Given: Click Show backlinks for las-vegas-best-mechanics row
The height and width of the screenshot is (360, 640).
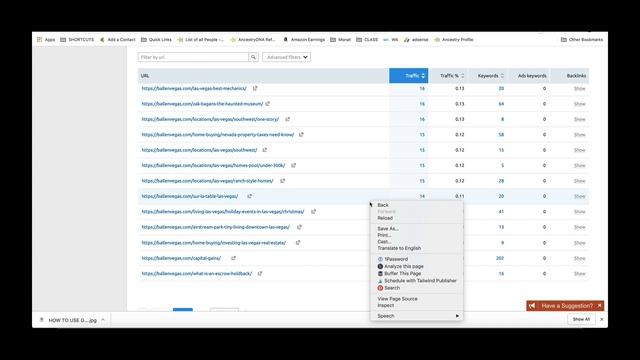Looking at the screenshot, I should [580, 89].
